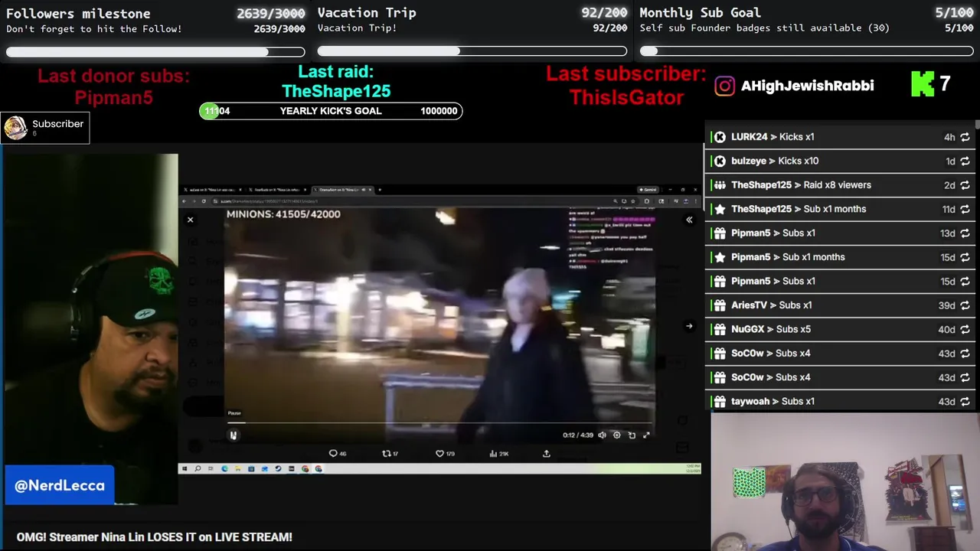Replay the NuGGX Subs x5 alert
Screen dimensions: 980x551
pos(965,330)
